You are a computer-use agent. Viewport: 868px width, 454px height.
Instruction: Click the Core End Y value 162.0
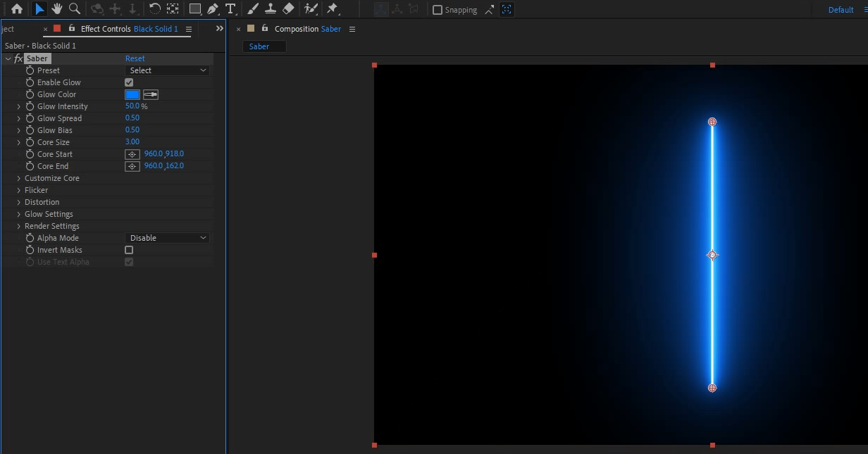[175, 166]
